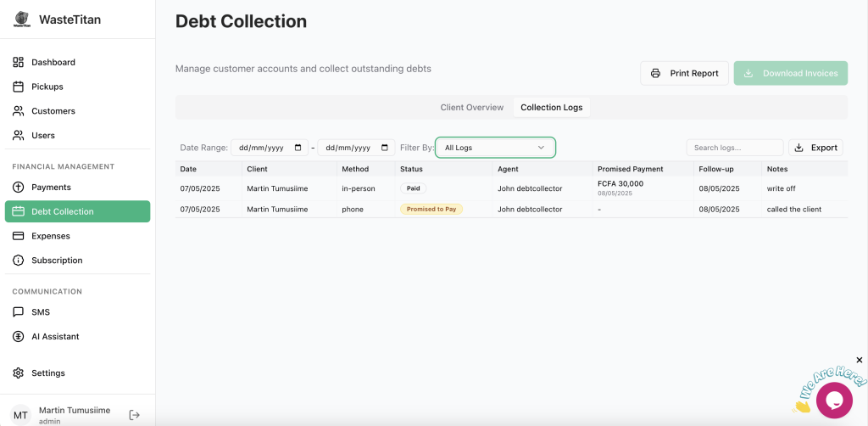Open the end date calendar picker icon
868x426 pixels.
(x=385, y=148)
